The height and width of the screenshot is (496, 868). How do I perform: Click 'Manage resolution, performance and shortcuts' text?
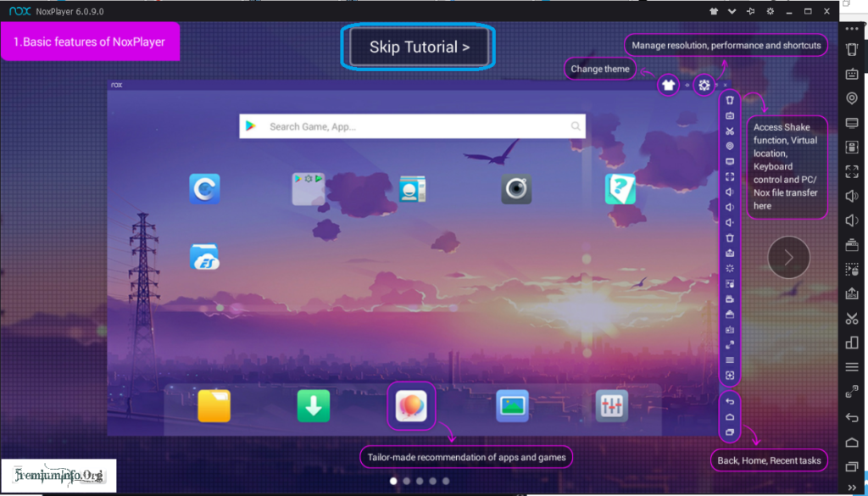(x=726, y=46)
